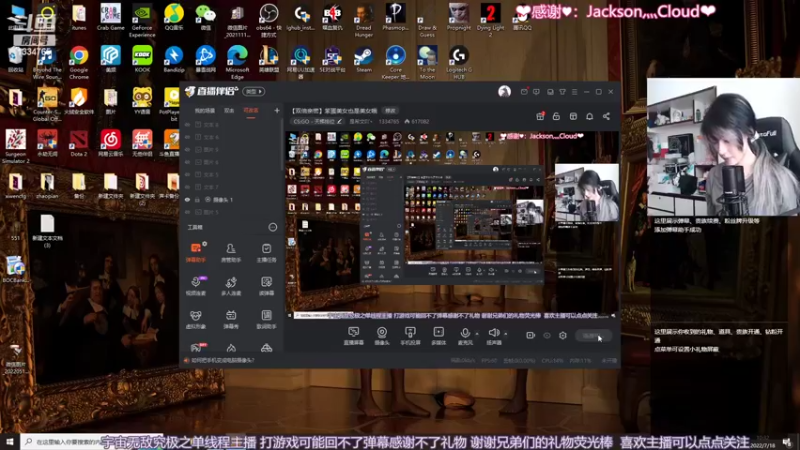800x450 pixels.
Task: Click the microphone icon
Action: (465, 333)
